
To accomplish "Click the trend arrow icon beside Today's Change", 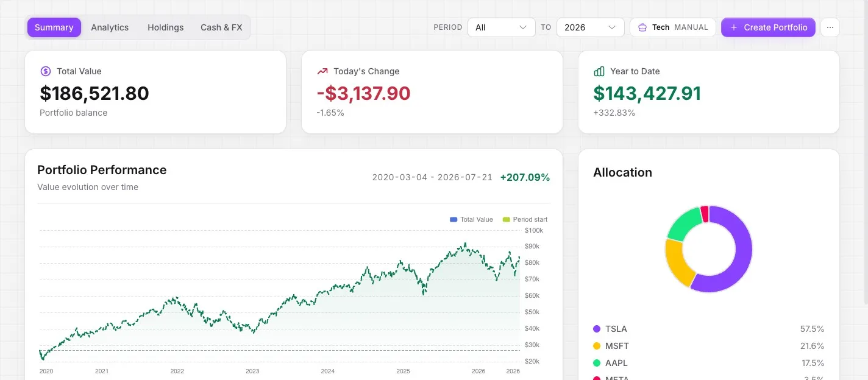I will [x=322, y=71].
